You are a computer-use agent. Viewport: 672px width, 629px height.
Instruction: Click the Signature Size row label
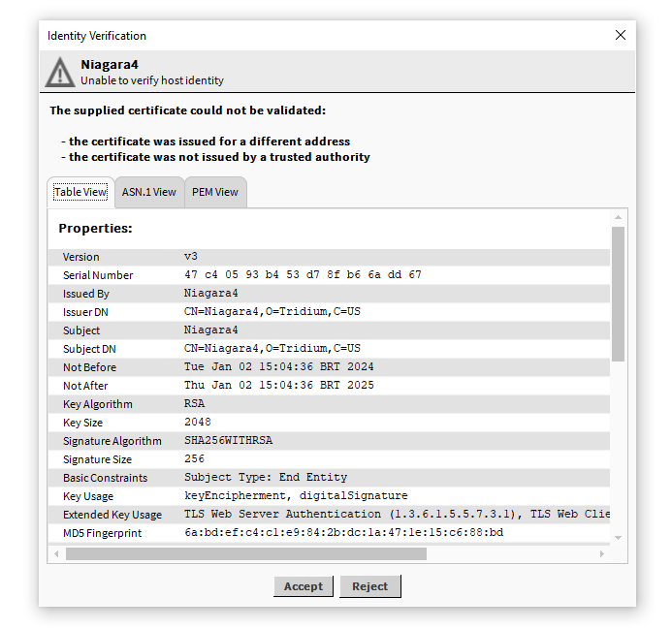pos(97,459)
